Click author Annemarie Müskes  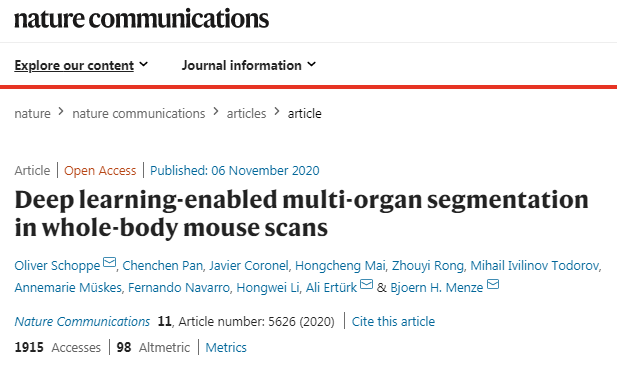click(x=68, y=288)
